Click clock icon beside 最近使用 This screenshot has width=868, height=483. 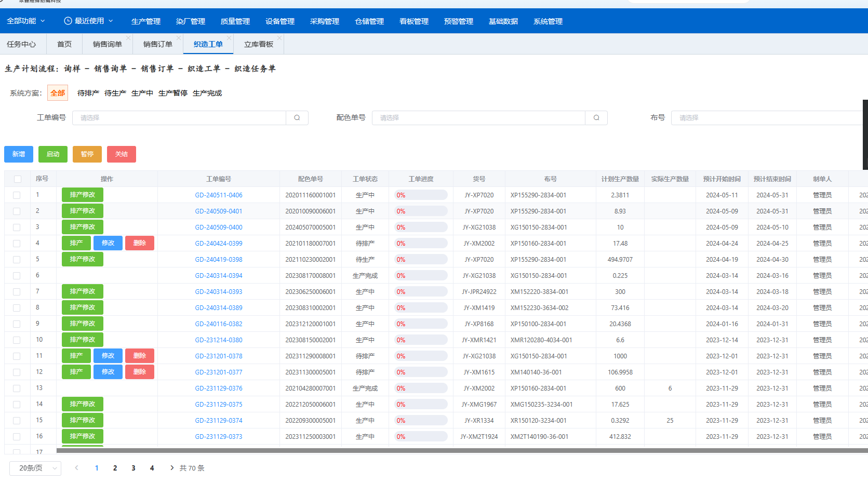pos(68,21)
